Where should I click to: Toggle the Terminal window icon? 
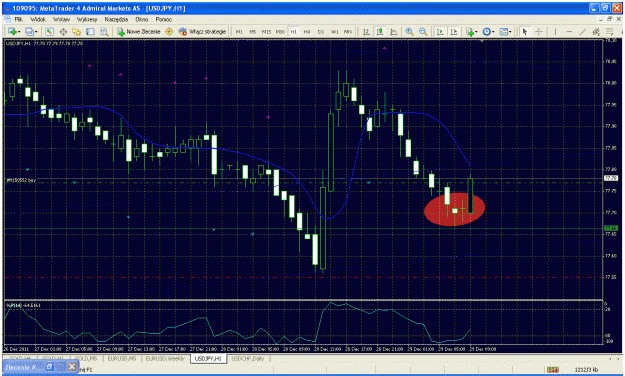(x=90, y=31)
